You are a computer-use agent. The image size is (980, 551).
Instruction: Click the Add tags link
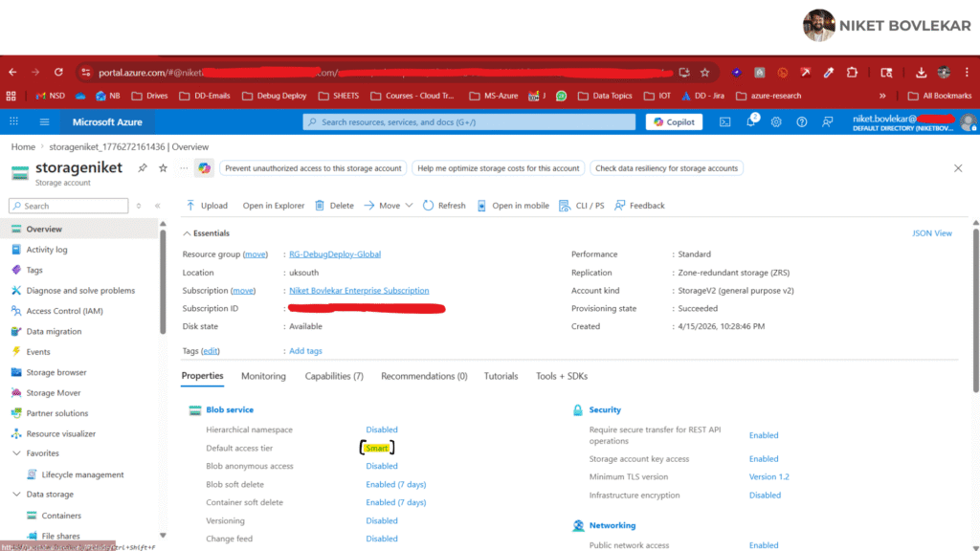click(x=305, y=351)
